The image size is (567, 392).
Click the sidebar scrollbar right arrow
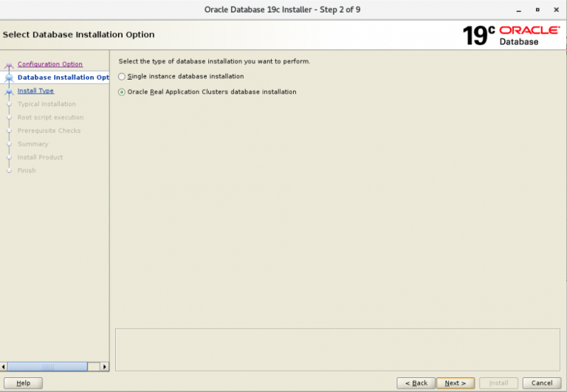104,367
